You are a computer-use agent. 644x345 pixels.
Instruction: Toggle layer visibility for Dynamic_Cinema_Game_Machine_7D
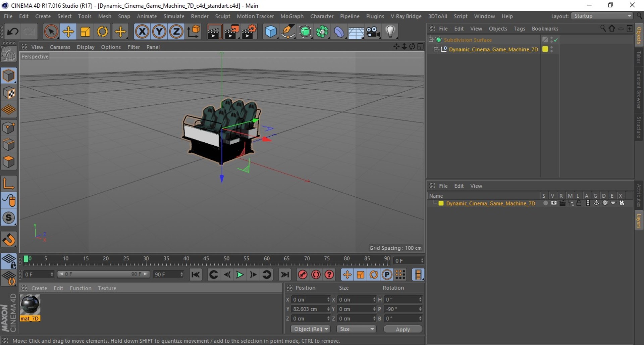click(554, 203)
